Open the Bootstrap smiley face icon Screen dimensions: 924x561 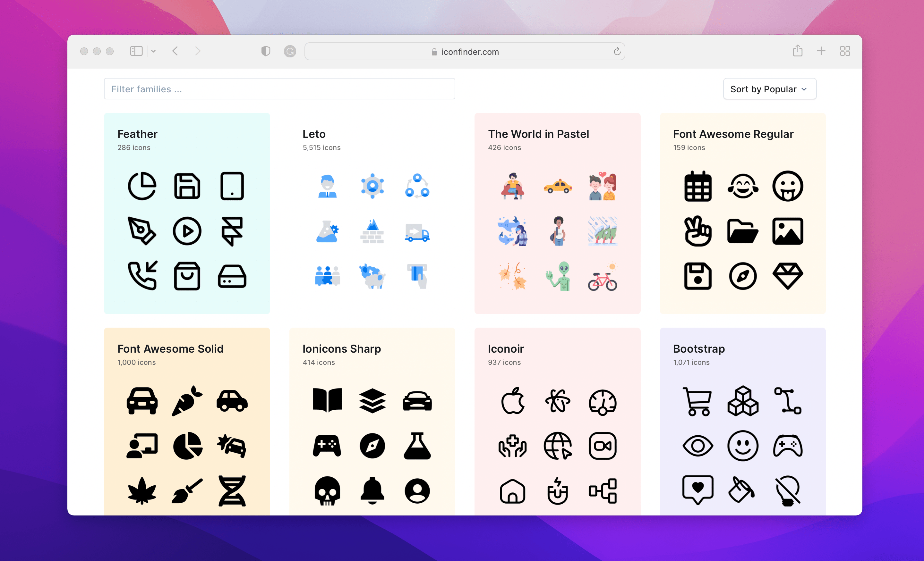coord(742,446)
